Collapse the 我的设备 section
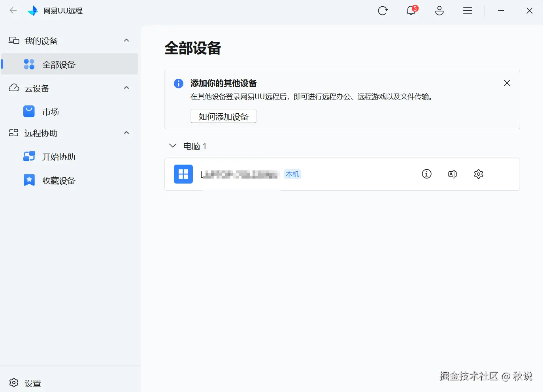This screenshot has height=392, width=543. click(x=126, y=40)
